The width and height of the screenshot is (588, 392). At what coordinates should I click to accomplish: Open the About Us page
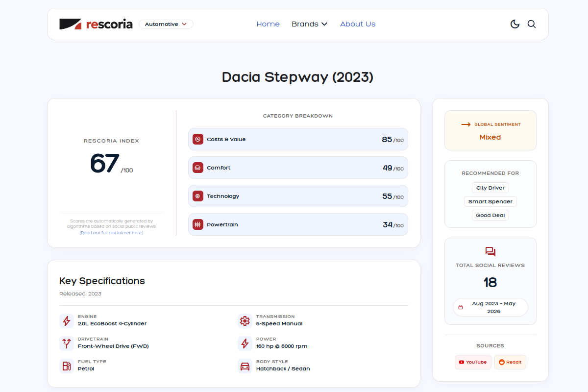358,24
